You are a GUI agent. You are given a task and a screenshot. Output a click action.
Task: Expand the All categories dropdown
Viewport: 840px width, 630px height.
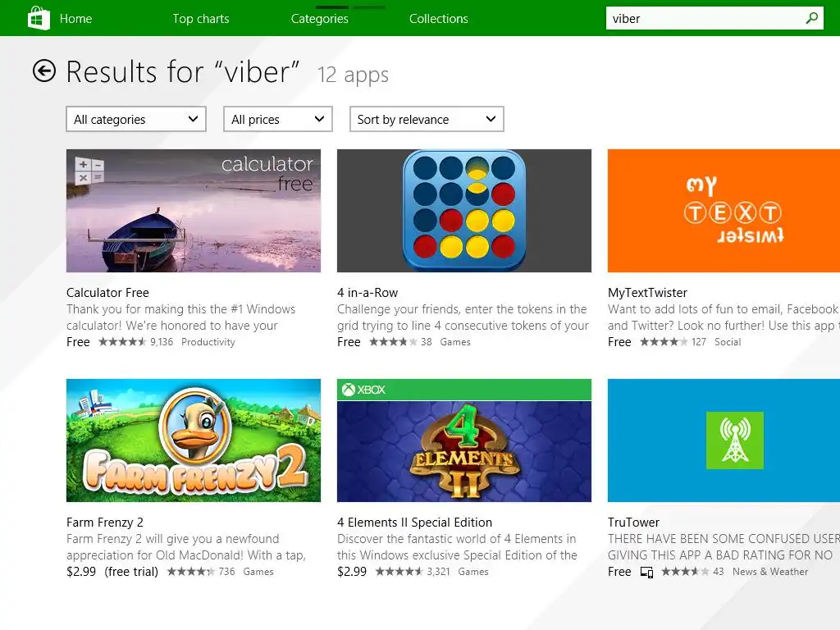click(135, 119)
